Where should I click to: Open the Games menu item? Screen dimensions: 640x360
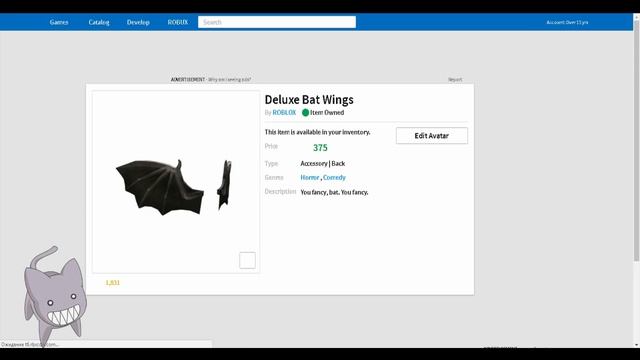pos(59,22)
